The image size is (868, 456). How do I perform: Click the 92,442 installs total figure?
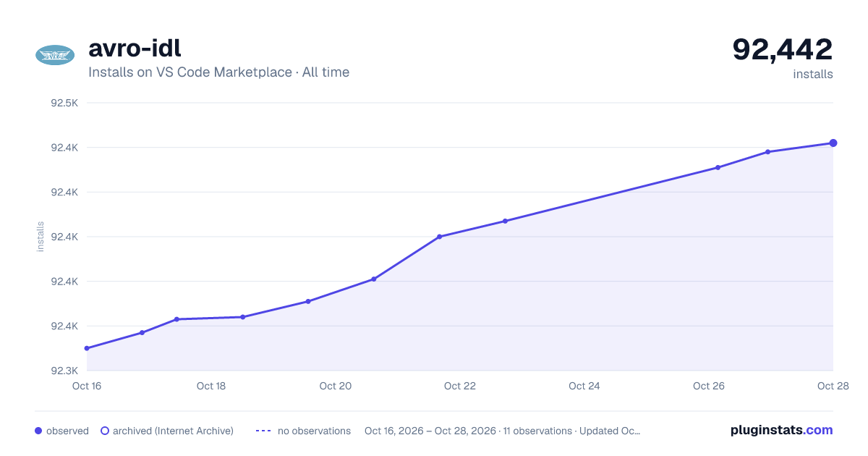pyautogui.click(x=783, y=49)
